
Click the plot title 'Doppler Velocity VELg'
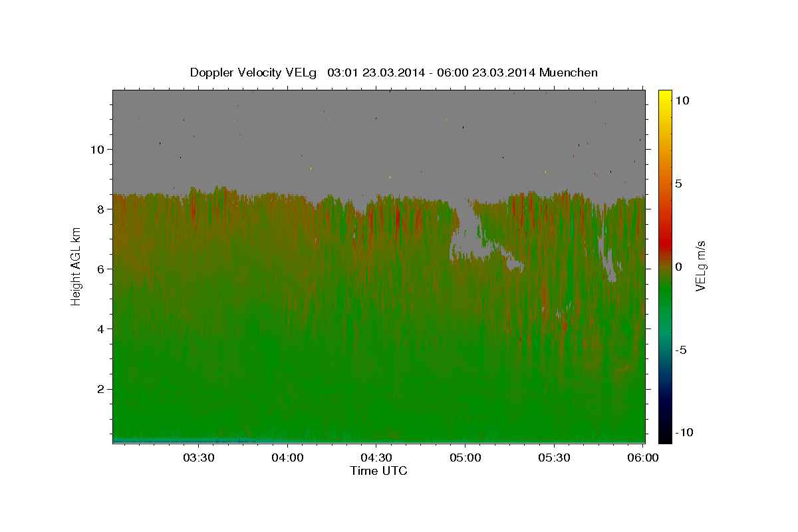[x=255, y=72]
